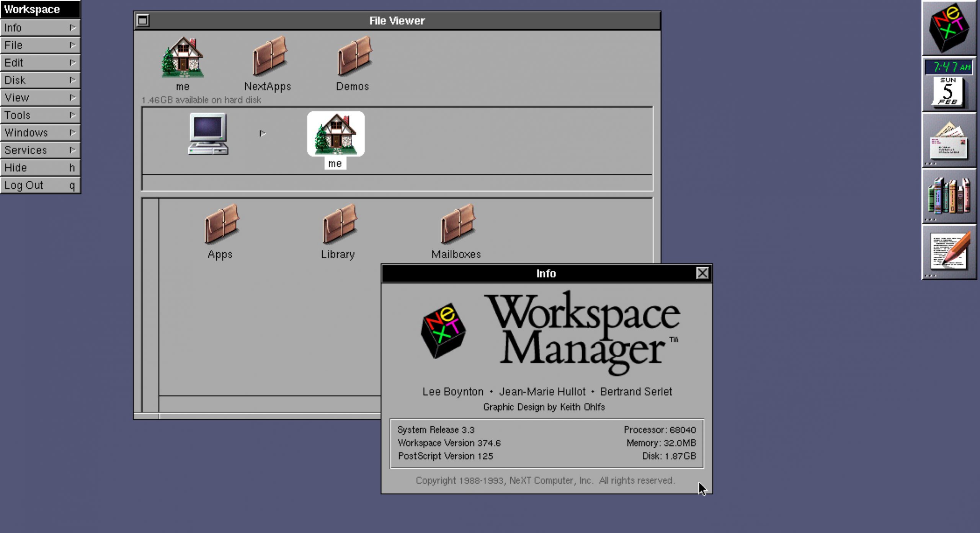The height and width of the screenshot is (533, 980).
Task: Click 'Memory: 32.0MB' text
Action: click(661, 443)
